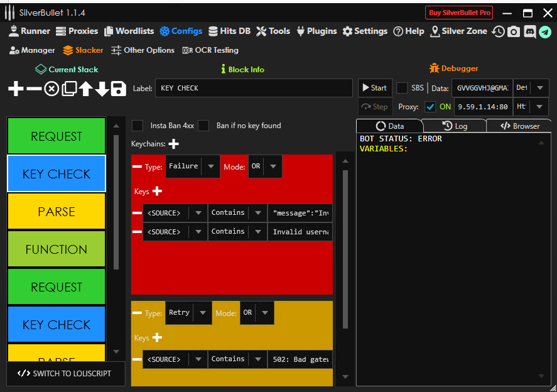Tick the Ban if no key found checkbox
557x392 pixels.
pyautogui.click(x=203, y=126)
